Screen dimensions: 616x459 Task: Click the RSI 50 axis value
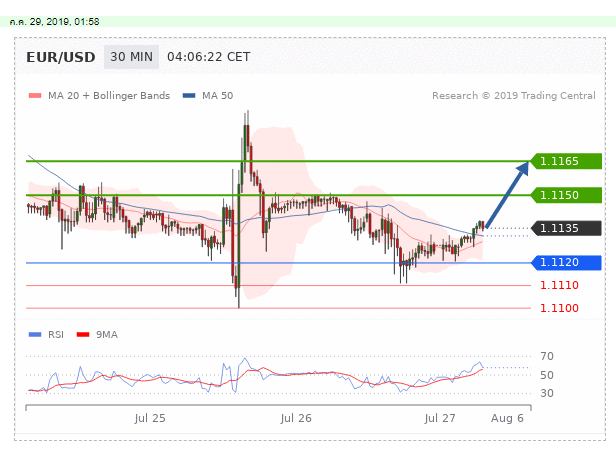[x=547, y=375]
